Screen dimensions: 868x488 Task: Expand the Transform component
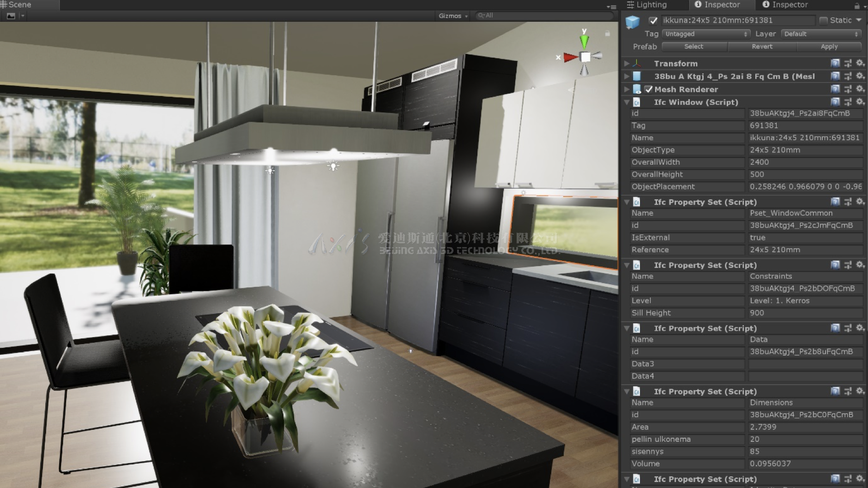pos(627,63)
